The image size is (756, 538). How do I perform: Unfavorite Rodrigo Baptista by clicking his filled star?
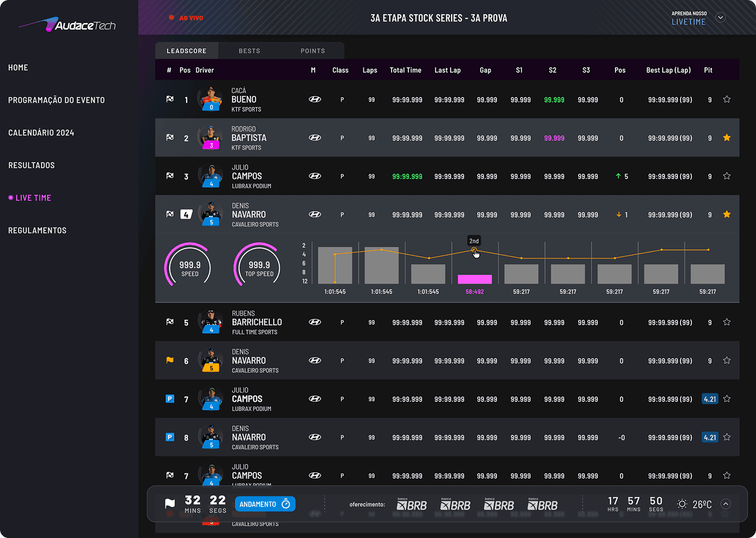[727, 138]
